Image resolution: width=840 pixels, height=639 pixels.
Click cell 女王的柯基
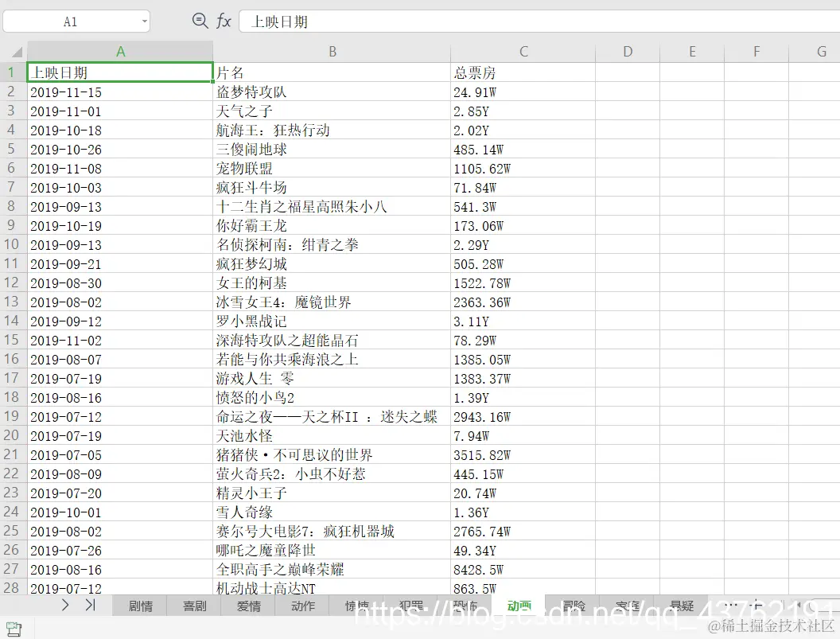click(x=332, y=283)
